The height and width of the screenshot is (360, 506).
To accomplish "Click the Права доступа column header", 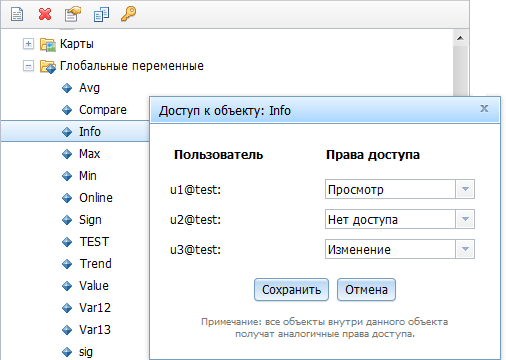I will (373, 155).
